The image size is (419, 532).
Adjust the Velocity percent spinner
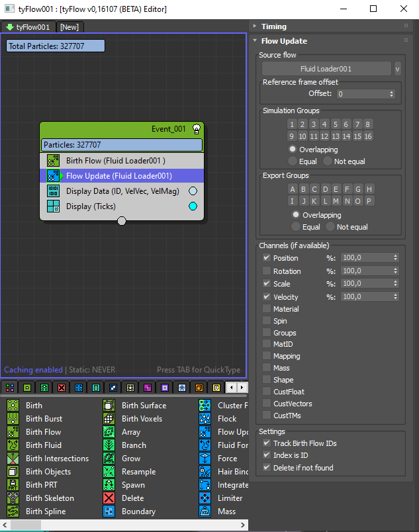coord(395,296)
